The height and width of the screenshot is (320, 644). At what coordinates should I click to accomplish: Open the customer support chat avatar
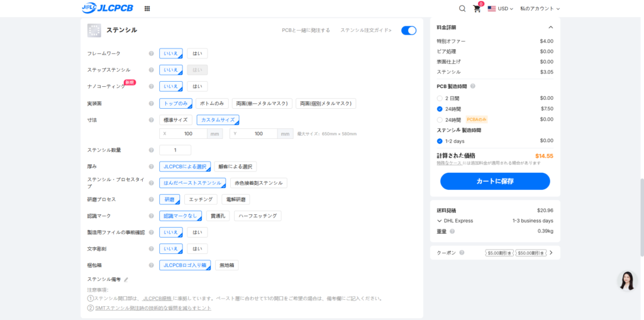click(x=627, y=282)
